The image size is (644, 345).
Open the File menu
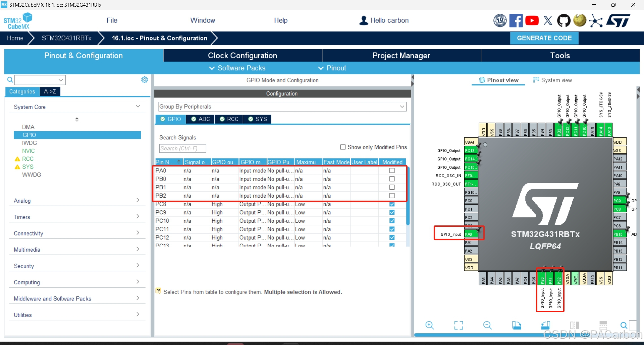point(112,20)
